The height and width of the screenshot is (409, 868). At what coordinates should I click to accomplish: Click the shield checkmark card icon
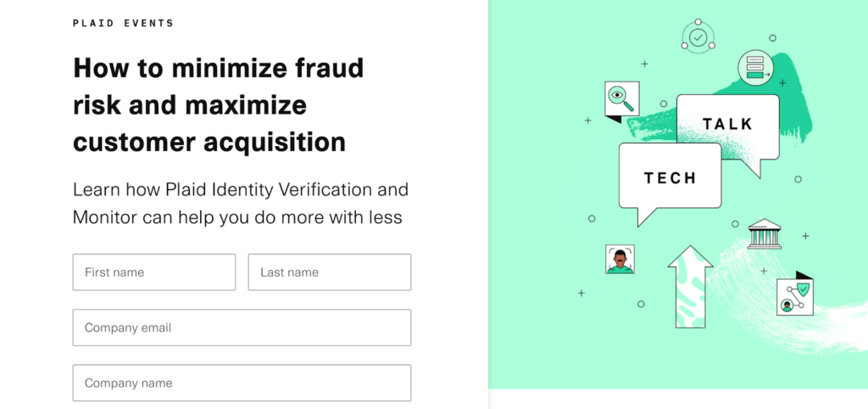point(795,297)
